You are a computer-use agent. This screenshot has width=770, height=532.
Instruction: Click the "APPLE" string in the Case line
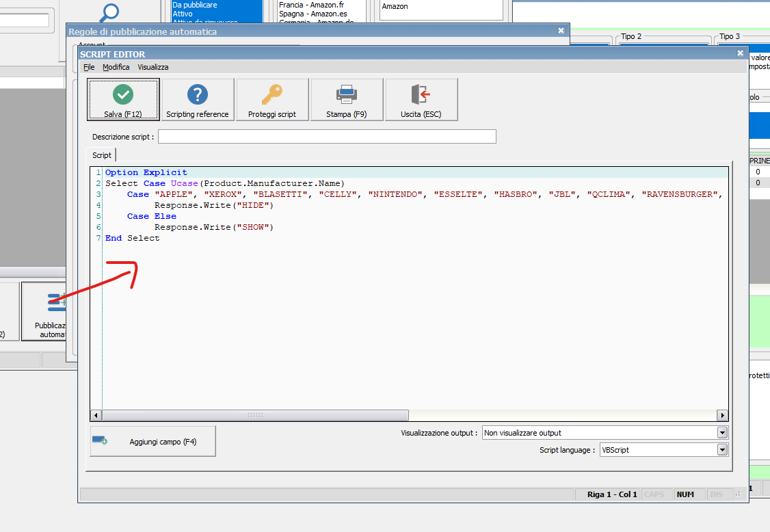pos(174,194)
